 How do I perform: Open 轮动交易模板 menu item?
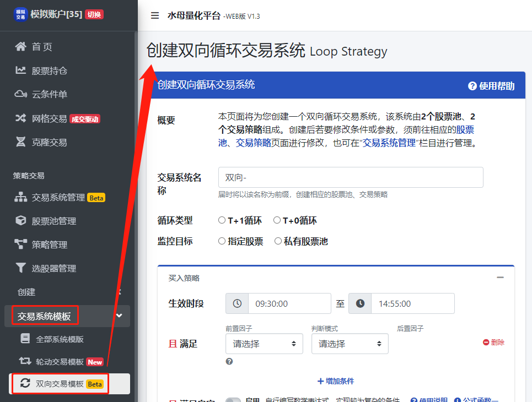[60, 362]
